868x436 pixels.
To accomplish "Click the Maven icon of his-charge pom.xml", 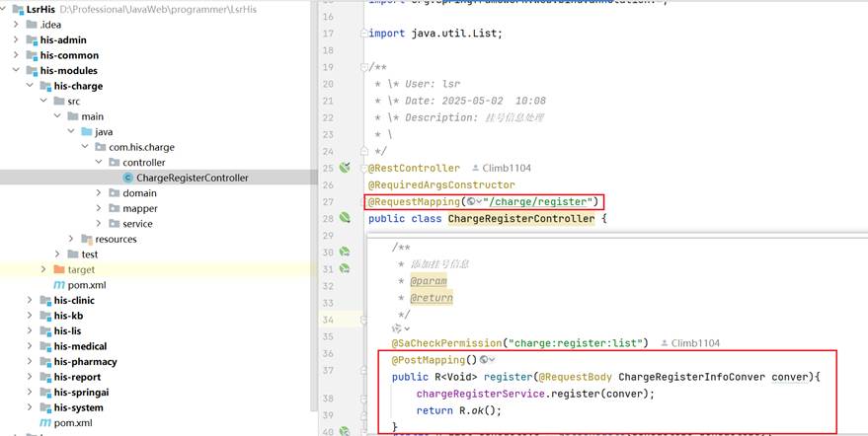I will [59, 285].
